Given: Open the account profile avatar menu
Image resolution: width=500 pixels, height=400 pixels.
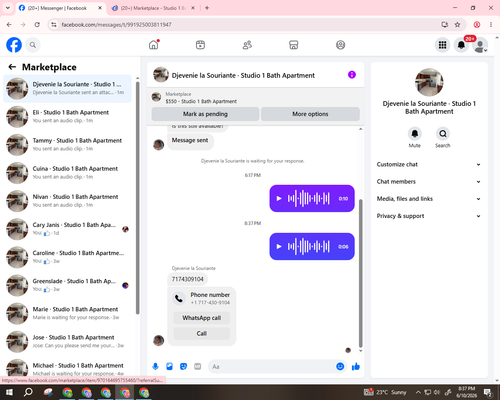Looking at the screenshot, I should (x=480, y=45).
